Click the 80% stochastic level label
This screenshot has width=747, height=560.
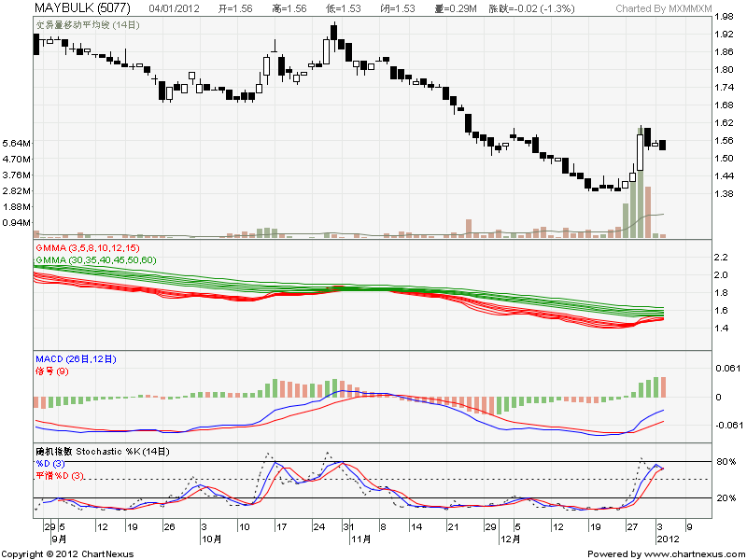coord(726,461)
